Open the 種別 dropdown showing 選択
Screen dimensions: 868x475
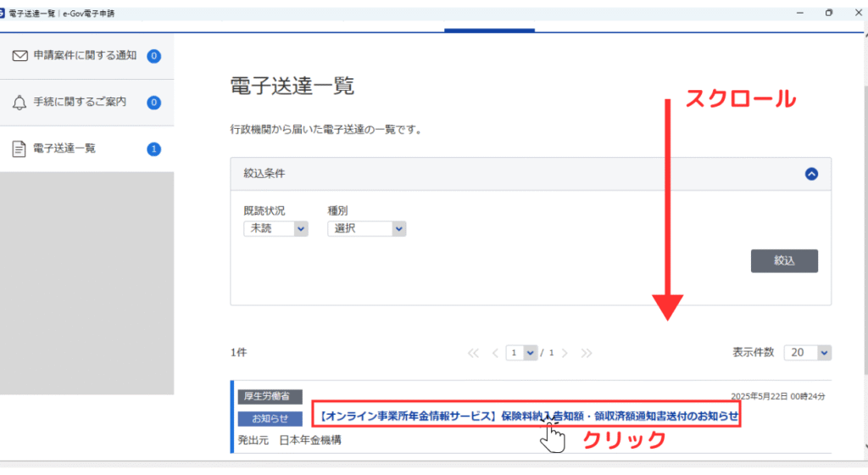click(x=366, y=229)
